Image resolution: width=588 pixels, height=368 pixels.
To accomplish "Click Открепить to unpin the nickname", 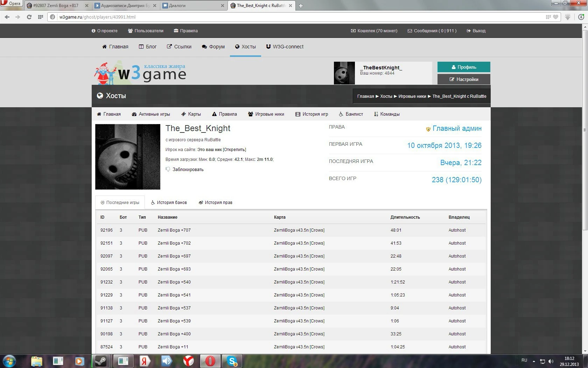I will click(234, 150).
